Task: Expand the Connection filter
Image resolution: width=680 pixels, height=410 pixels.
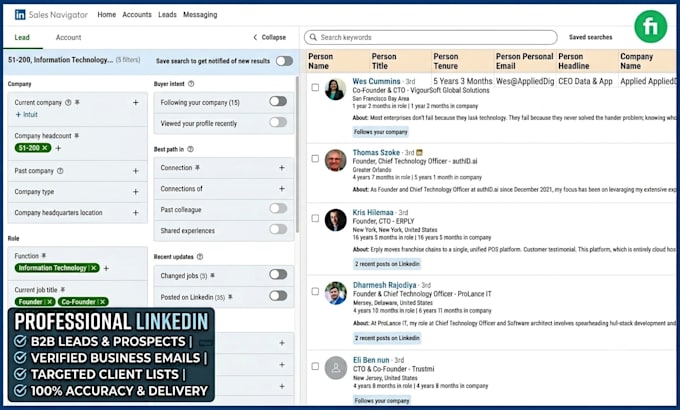Action: tap(282, 168)
